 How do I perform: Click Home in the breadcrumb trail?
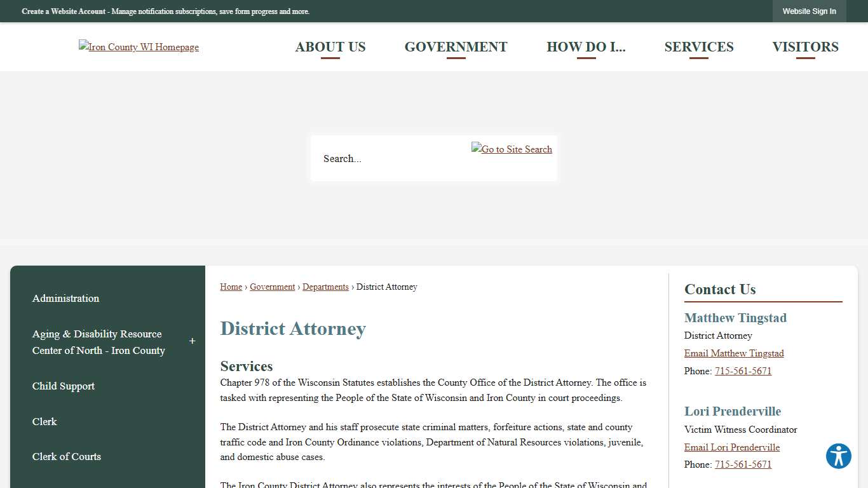[231, 287]
